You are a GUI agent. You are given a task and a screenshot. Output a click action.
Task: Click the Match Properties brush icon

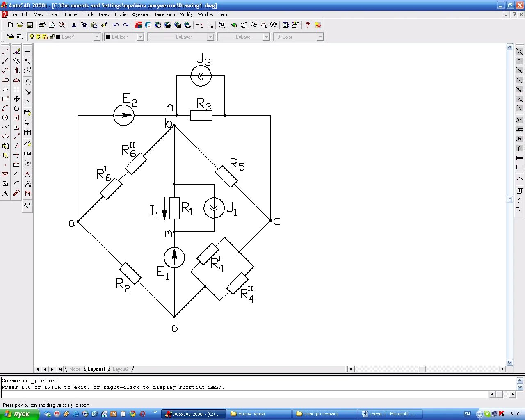[104, 25]
